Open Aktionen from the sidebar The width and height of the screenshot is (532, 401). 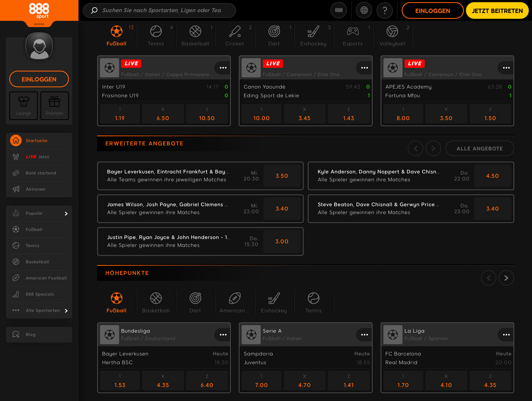tap(15, 189)
